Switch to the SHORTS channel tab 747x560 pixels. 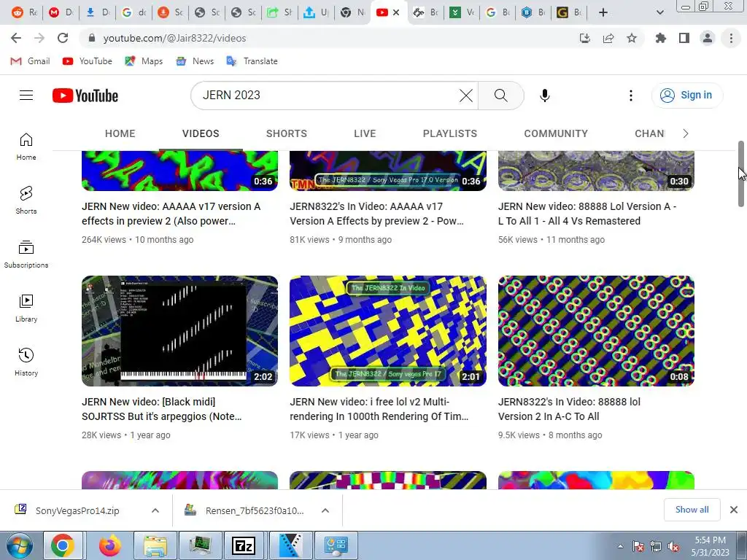click(x=286, y=134)
